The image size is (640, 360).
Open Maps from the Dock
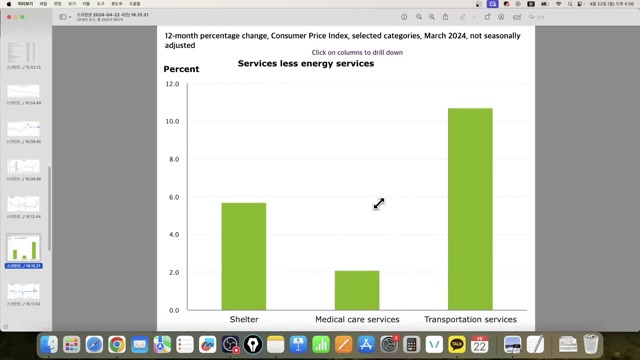(x=162, y=344)
